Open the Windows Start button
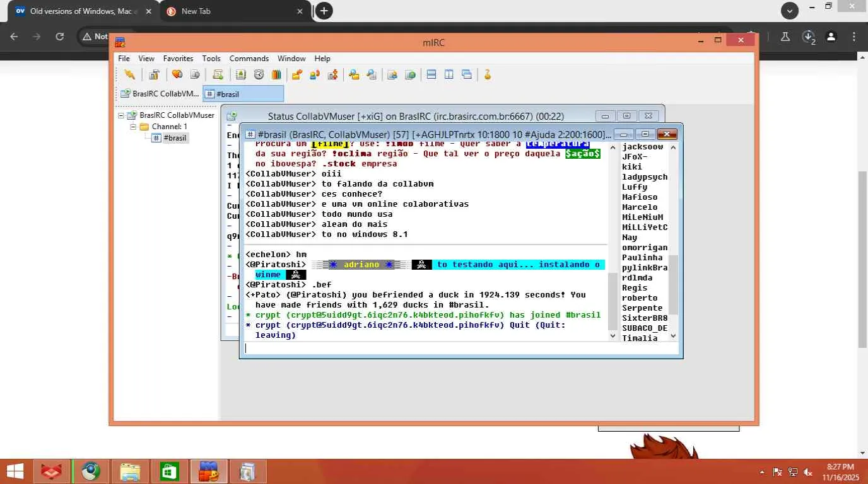Image resolution: width=868 pixels, height=484 pixels. (14, 471)
